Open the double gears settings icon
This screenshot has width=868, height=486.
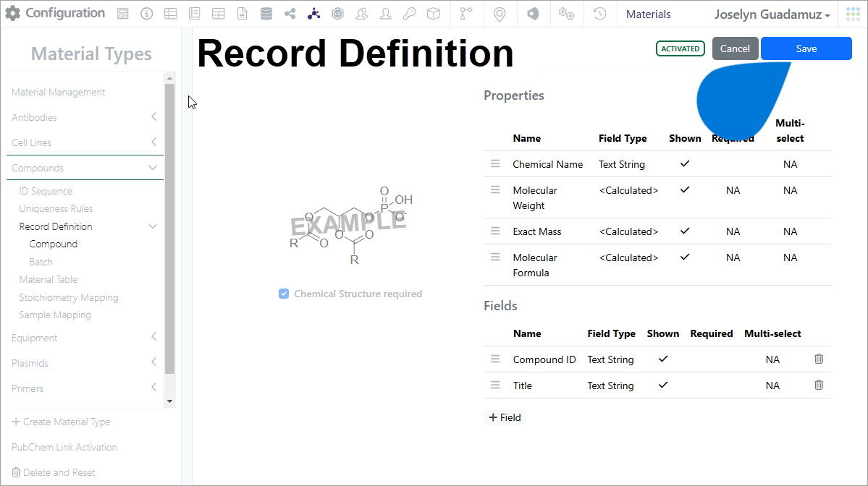coord(566,14)
